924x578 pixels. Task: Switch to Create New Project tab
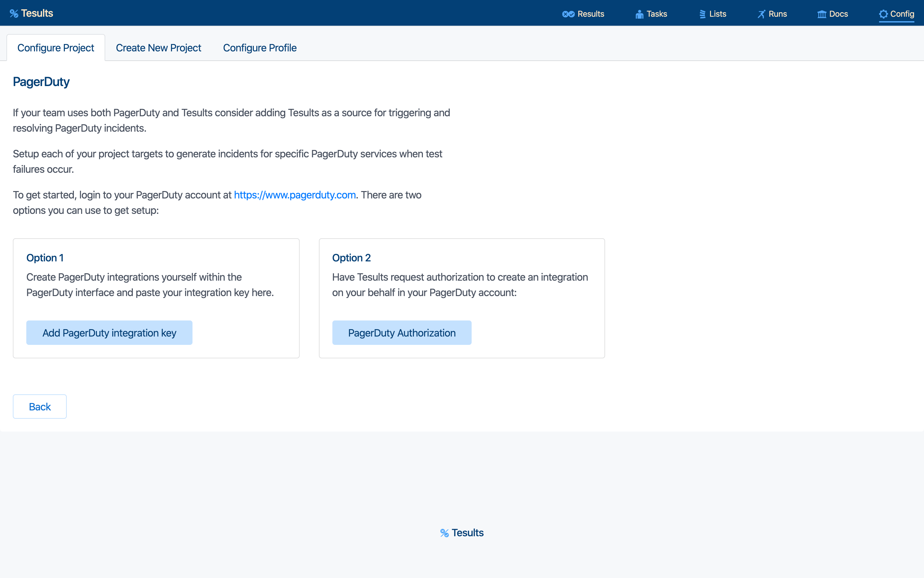(x=158, y=48)
